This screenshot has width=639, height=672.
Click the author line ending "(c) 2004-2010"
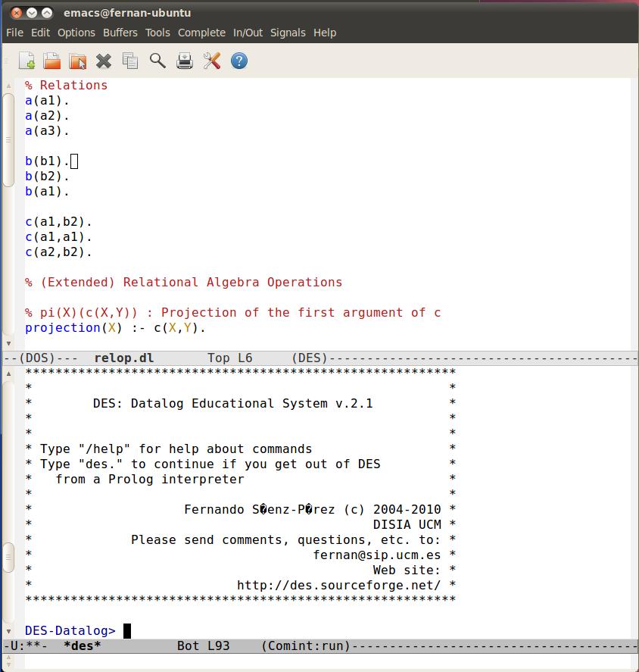313,510
